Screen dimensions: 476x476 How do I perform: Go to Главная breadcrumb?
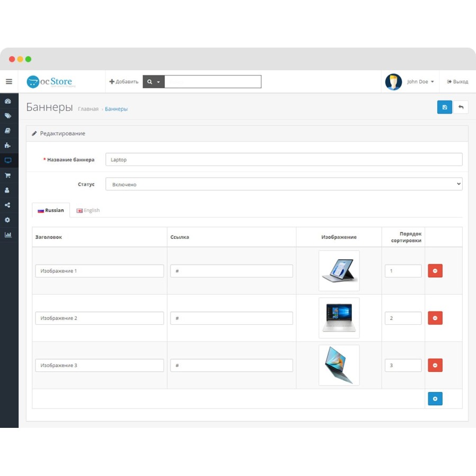pos(88,109)
